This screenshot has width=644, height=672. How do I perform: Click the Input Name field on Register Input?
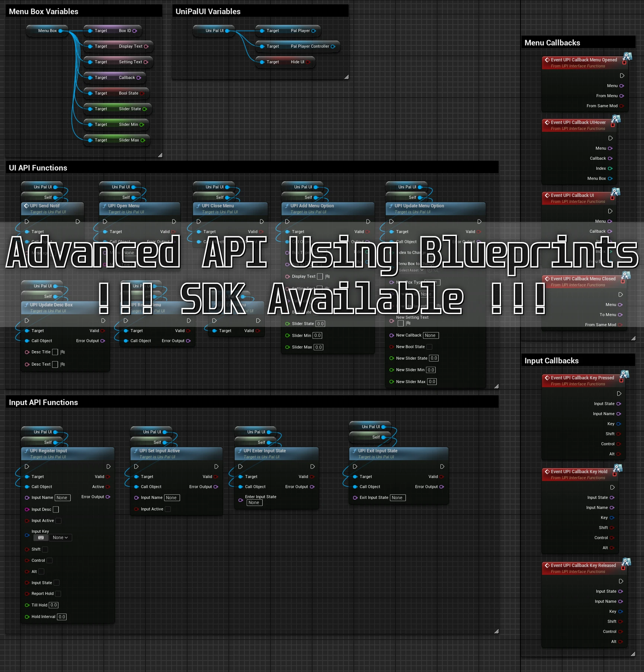63,498
